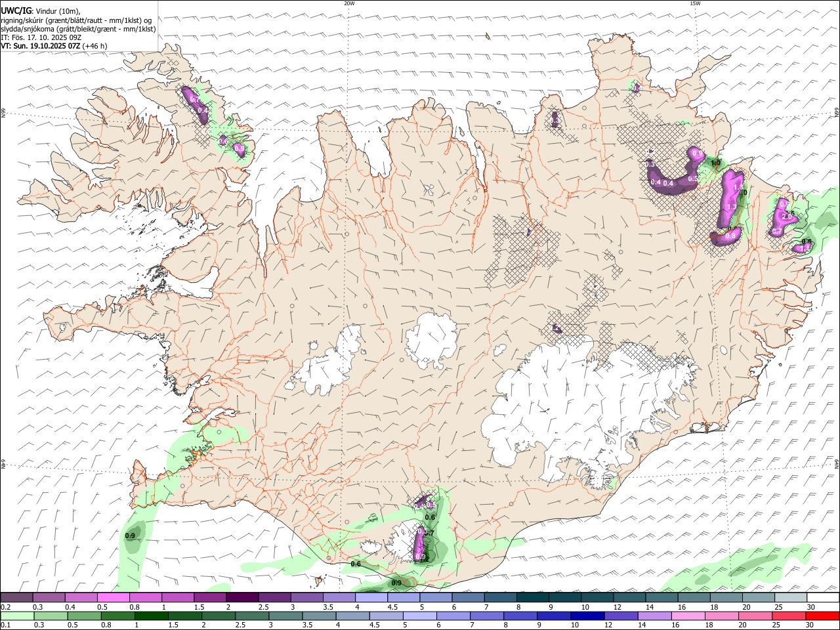Pick the dark teal 8 swatch, upper legend row
This screenshot has width=840, height=630.
533,598
